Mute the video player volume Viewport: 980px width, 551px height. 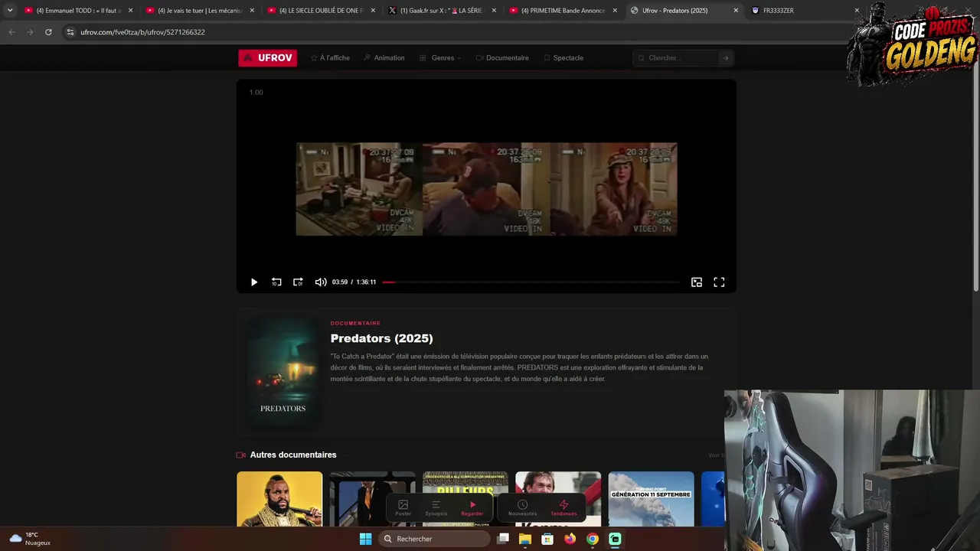(321, 282)
